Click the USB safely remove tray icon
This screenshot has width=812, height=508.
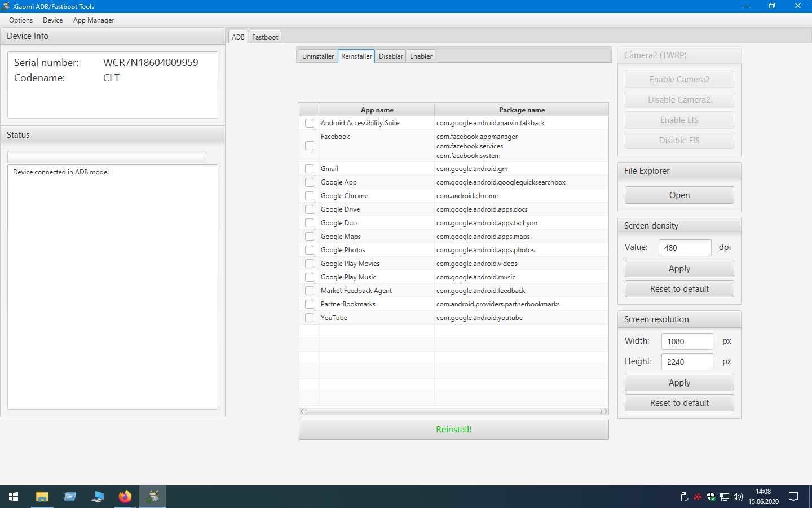(x=684, y=497)
